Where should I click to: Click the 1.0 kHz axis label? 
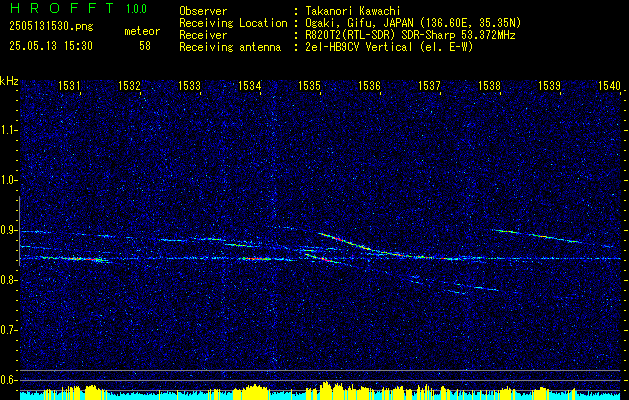click(x=7, y=180)
